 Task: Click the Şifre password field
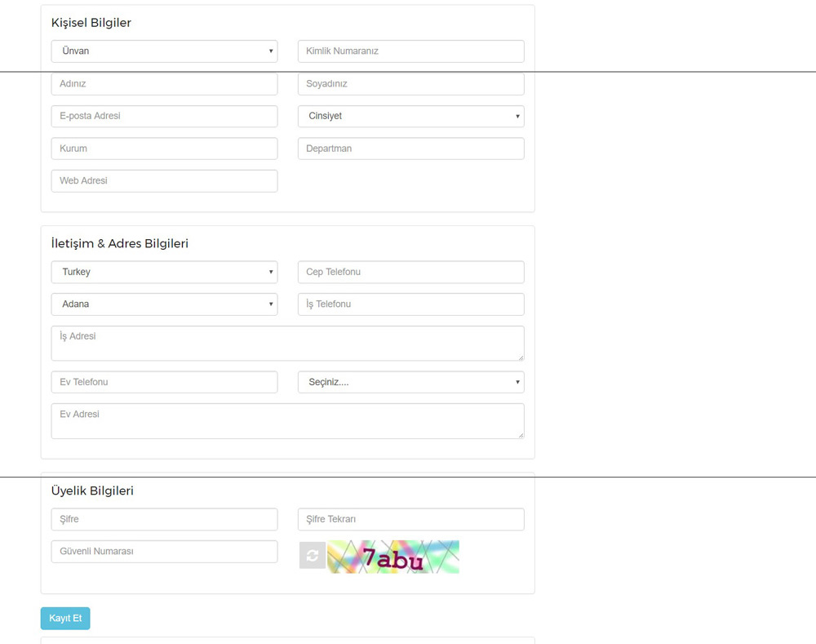click(x=164, y=519)
